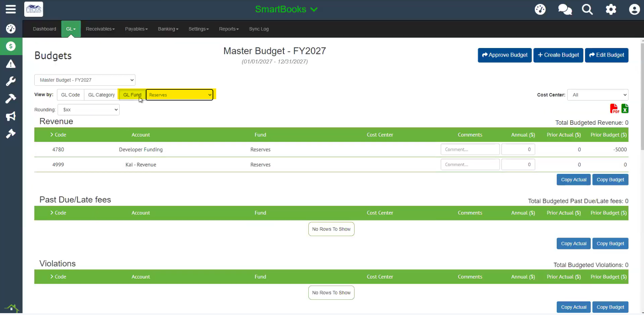Image resolution: width=644 pixels, height=315 pixels.
Task: Open the sidebar hammer icon
Action: 11,99
